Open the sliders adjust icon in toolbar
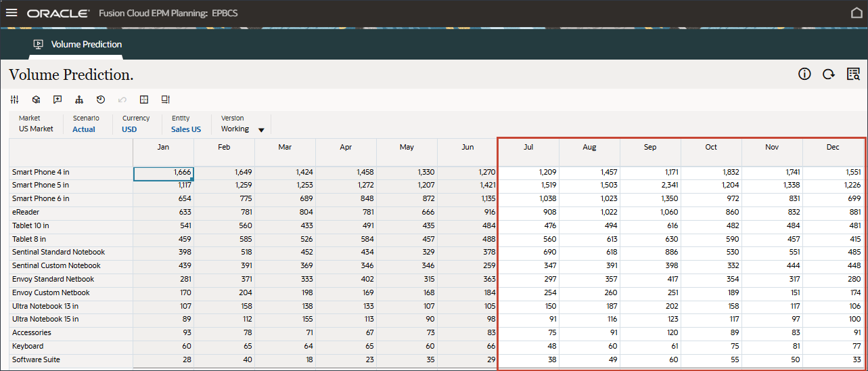The image size is (868, 371). (x=15, y=100)
